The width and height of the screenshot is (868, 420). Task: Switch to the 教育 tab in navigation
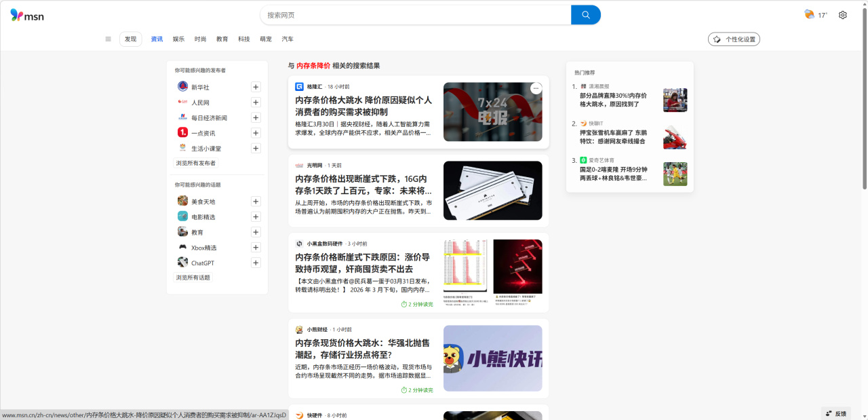tap(222, 39)
